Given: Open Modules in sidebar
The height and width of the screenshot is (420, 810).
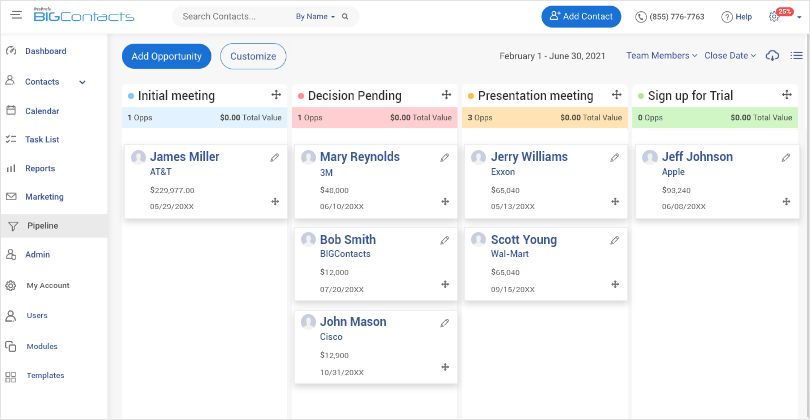Looking at the screenshot, I should (x=42, y=346).
